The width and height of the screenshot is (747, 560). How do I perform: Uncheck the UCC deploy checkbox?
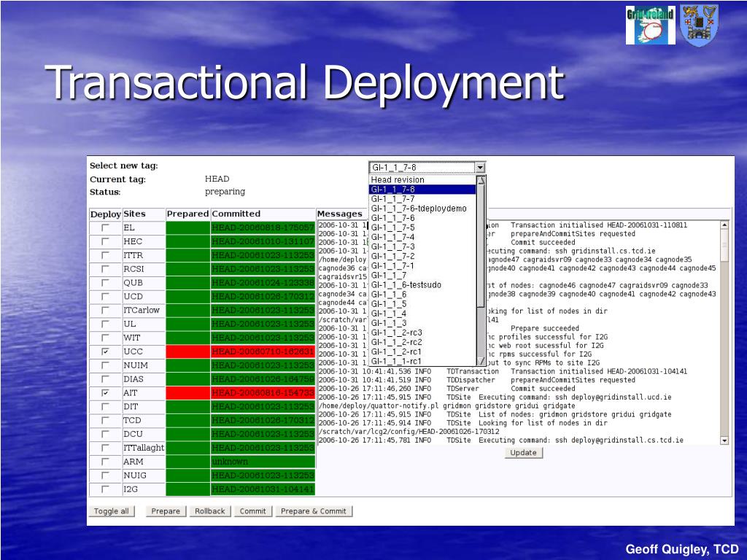point(105,351)
